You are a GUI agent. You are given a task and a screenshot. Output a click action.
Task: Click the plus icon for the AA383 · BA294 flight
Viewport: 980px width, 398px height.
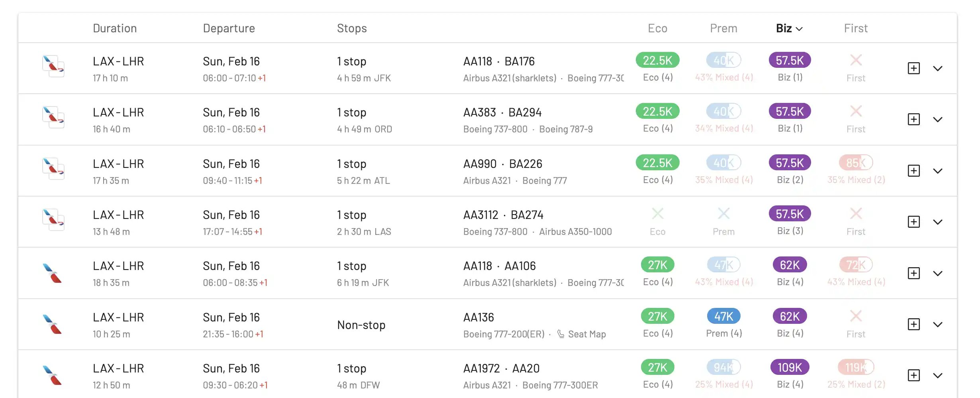(x=913, y=119)
